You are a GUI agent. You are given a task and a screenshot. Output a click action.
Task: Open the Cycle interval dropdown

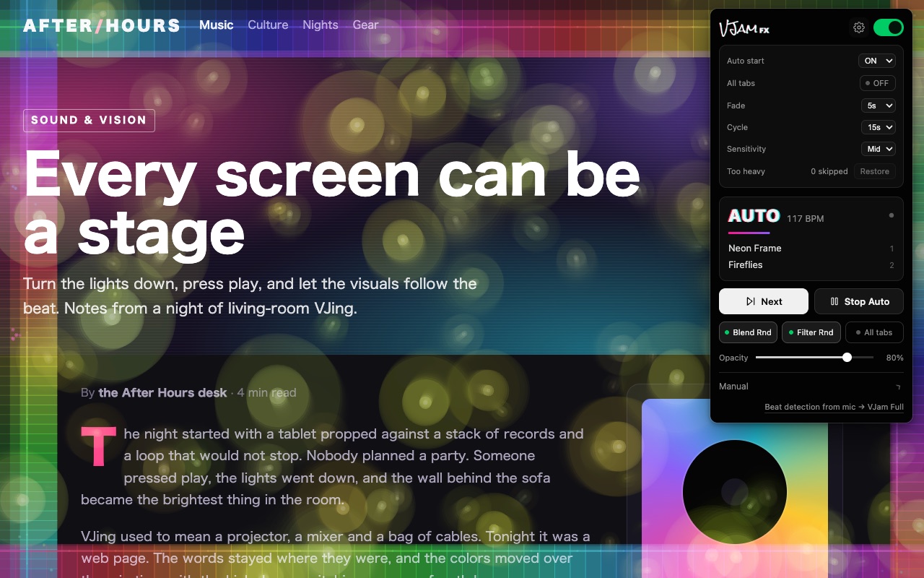879,127
